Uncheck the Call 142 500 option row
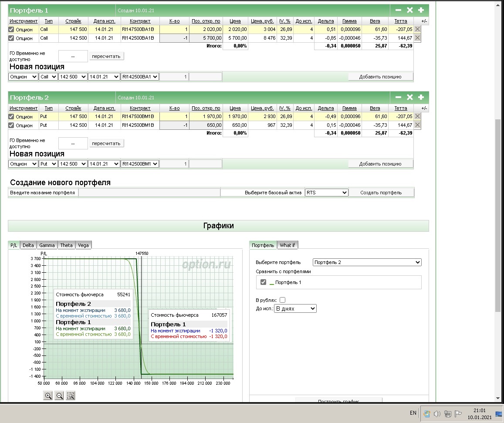This screenshot has width=504, height=423. pos(11,38)
